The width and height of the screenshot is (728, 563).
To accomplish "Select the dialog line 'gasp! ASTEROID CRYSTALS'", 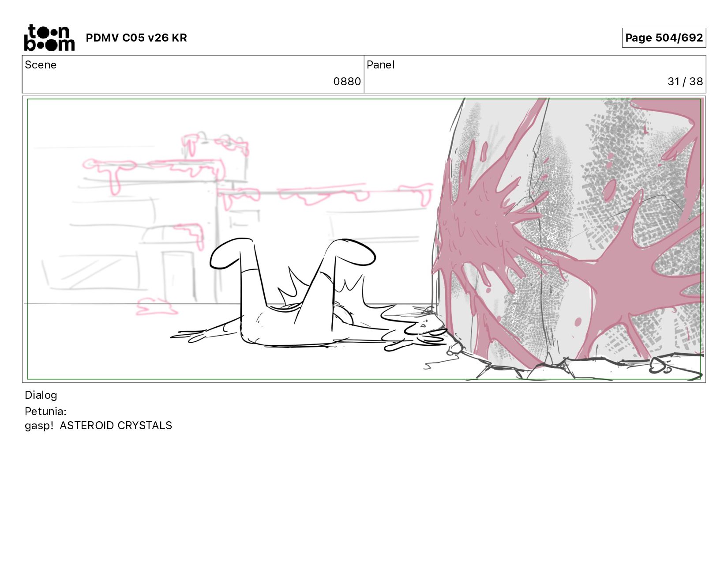I will click(x=98, y=426).
